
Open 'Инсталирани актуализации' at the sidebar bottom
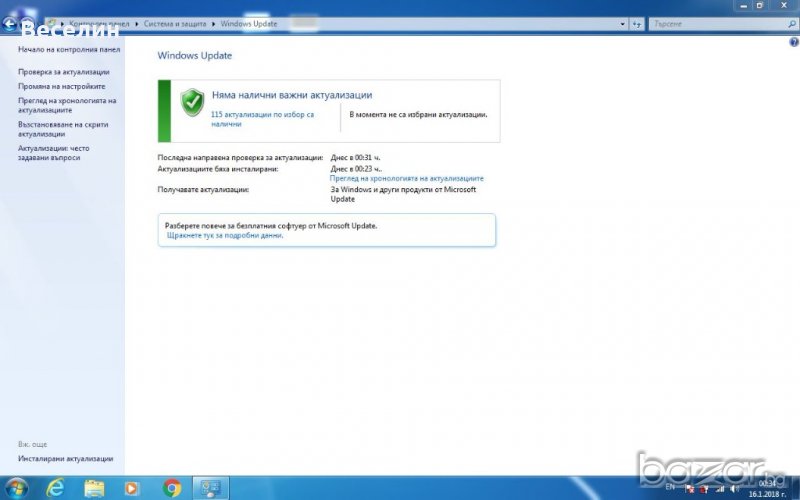click(x=65, y=458)
